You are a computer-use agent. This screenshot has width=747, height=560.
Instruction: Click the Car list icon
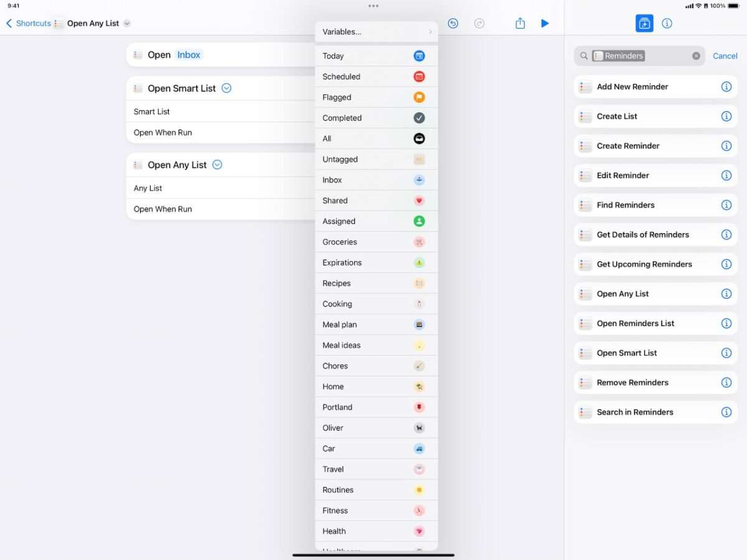420,448
